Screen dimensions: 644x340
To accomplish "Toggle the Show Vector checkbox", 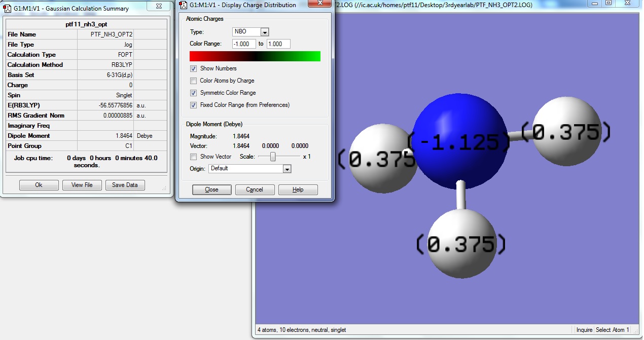I will pyautogui.click(x=194, y=157).
